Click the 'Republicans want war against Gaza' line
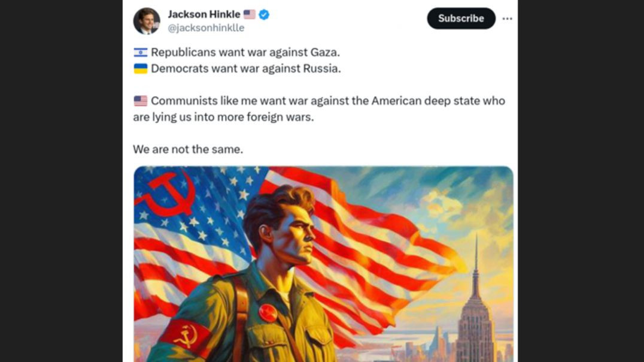This screenshot has height=362, width=644. 245,52
